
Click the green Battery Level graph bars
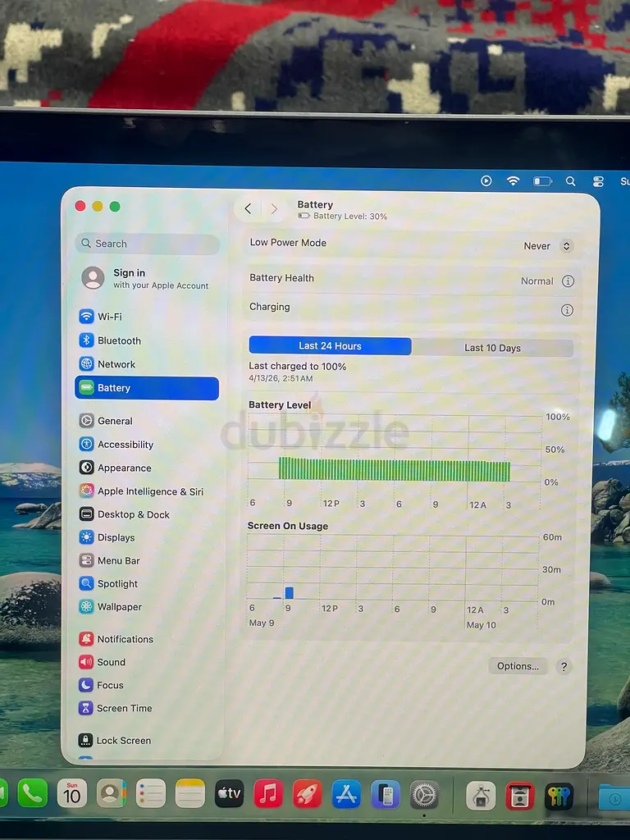tap(395, 469)
